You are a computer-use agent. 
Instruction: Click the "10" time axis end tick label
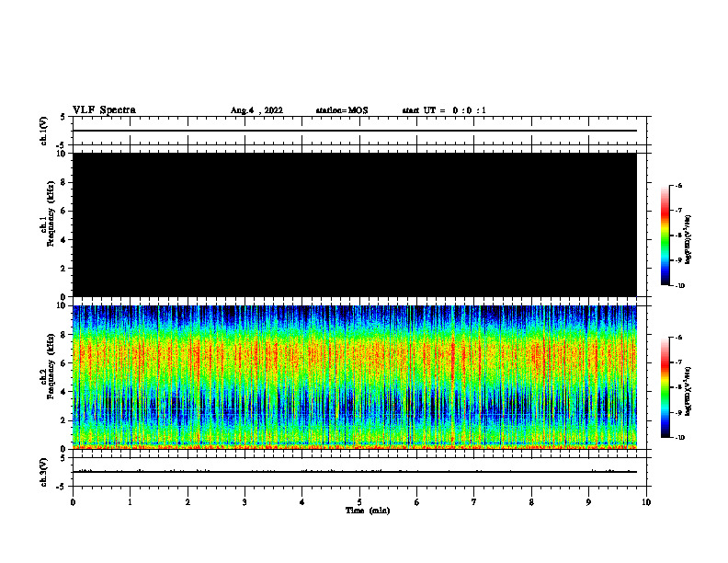pyautogui.click(x=646, y=502)
